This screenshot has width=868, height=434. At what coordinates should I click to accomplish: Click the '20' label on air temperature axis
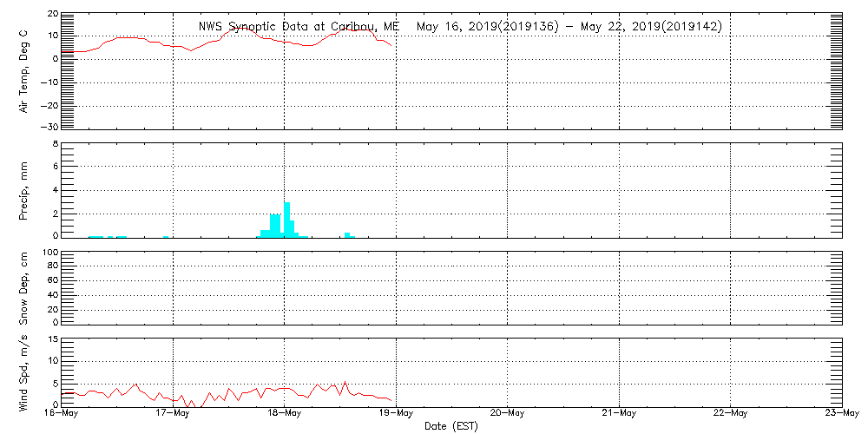click(x=51, y=13)
